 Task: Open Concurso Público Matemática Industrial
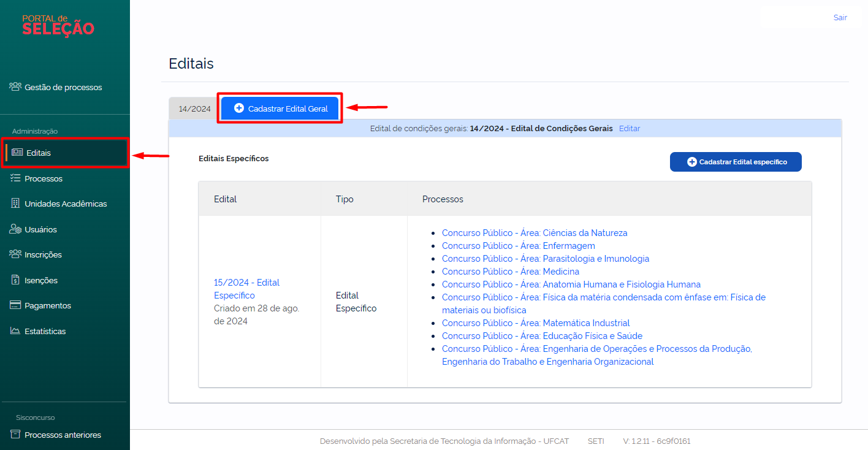[x=536, y=323]
